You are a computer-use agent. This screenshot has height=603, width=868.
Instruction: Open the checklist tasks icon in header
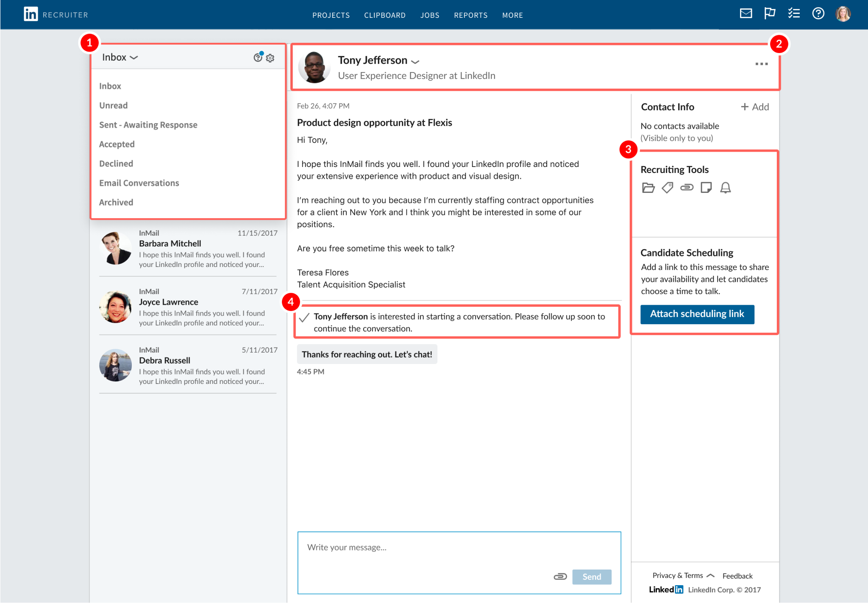click(x=794, y=14)
